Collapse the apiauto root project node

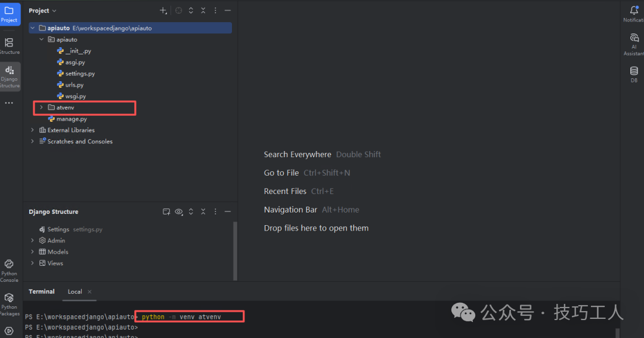point(32,28)
